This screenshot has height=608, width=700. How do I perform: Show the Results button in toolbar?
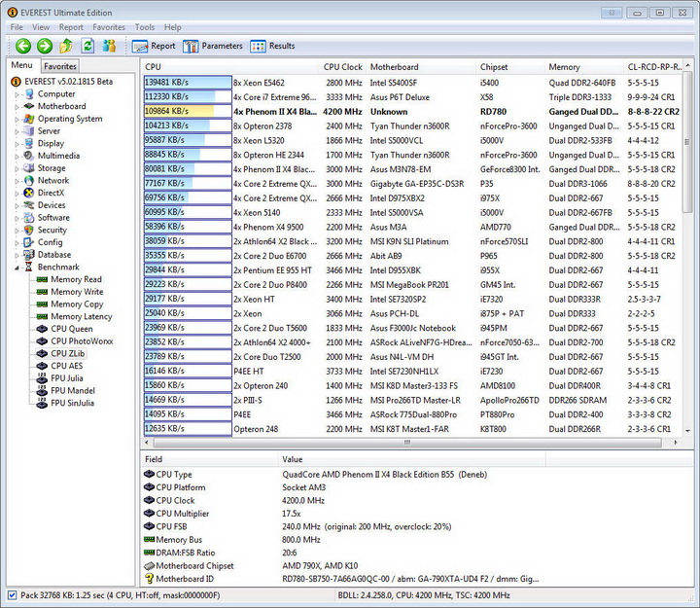click(272, 46)
